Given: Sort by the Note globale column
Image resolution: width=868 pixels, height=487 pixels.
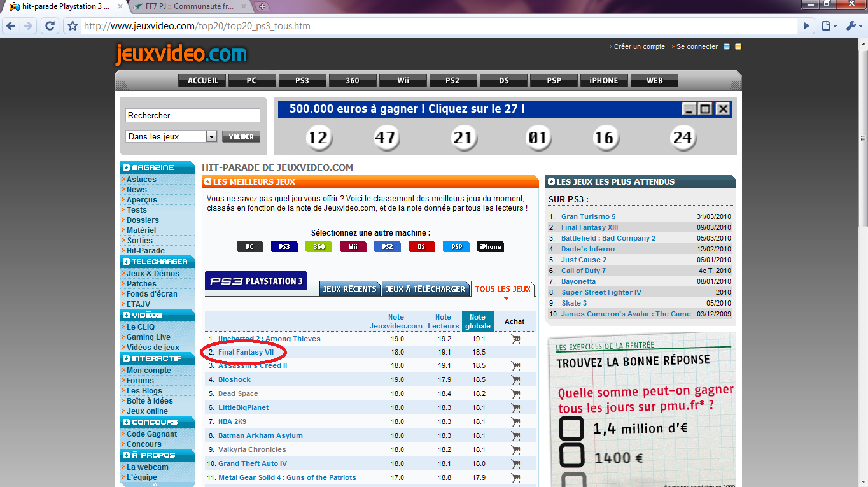Looking at the screenshot, I should pyautogui.click(x=478, y=321).
